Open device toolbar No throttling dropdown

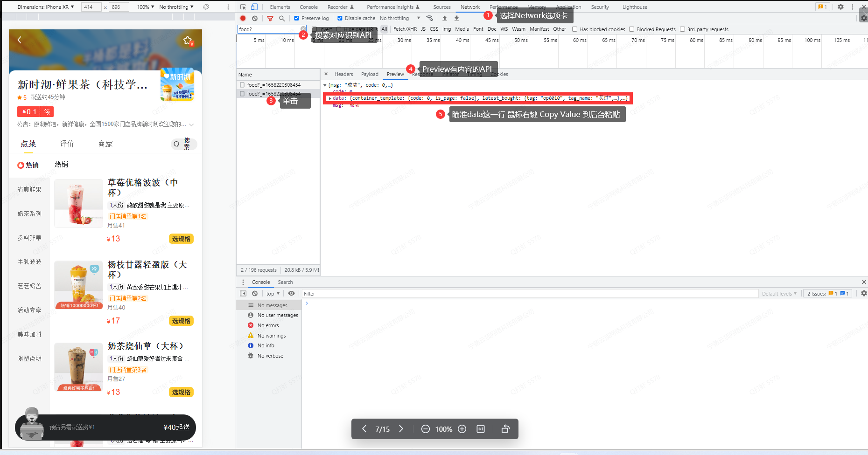point(176,7)
